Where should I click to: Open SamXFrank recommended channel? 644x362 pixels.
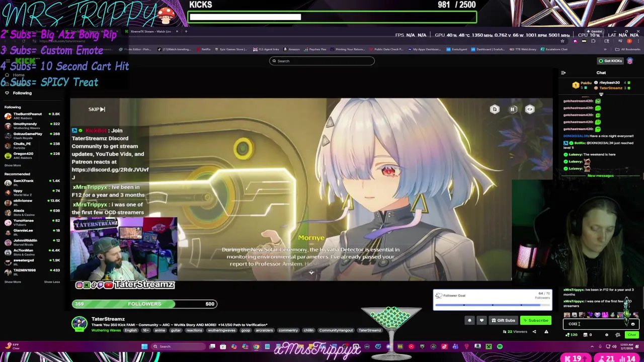pyautogui.click(x=32, y=182)
